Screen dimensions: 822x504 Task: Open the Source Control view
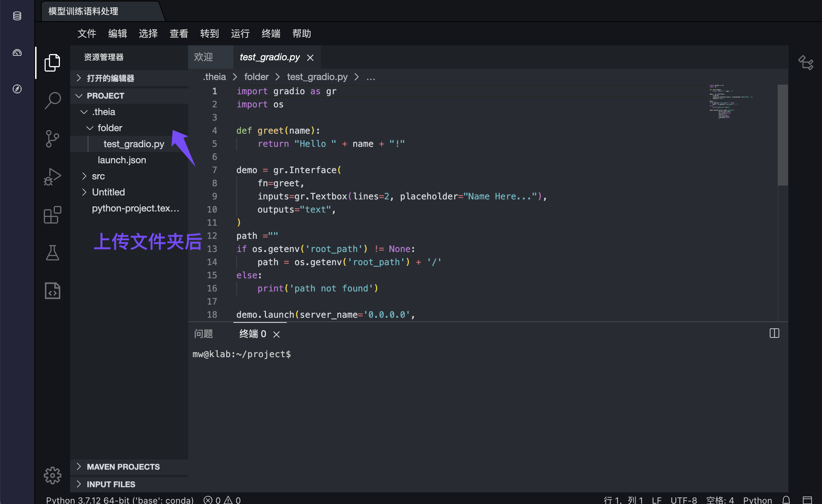[x=53, y=139]
